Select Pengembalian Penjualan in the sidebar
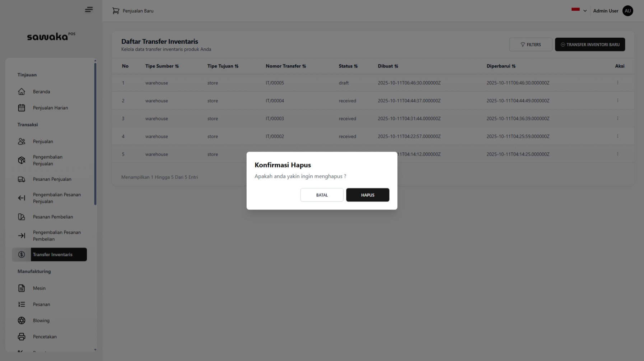This screenshot has height=361, width=644. pyautogui.click(x=48, y=160)
